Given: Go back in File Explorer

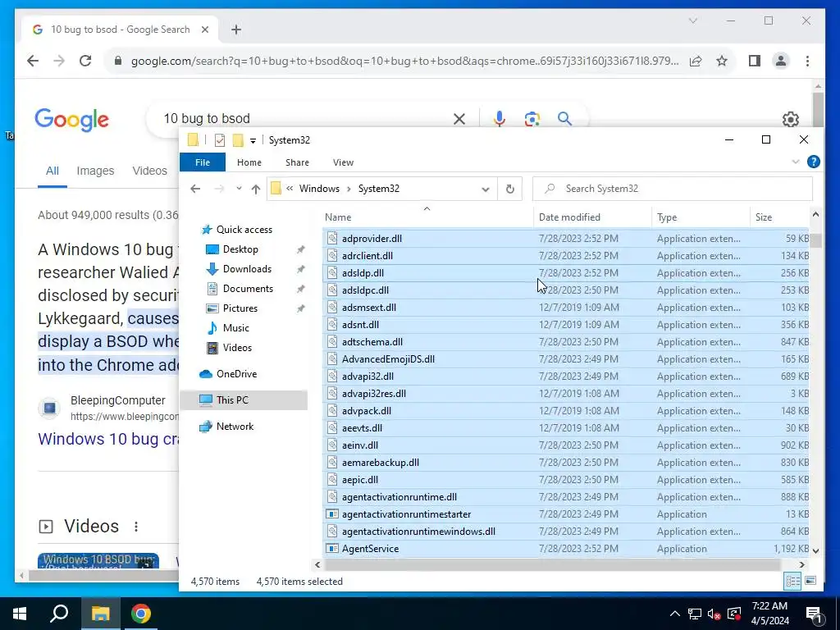Looking at the screenshot, I should click(195, 189).
